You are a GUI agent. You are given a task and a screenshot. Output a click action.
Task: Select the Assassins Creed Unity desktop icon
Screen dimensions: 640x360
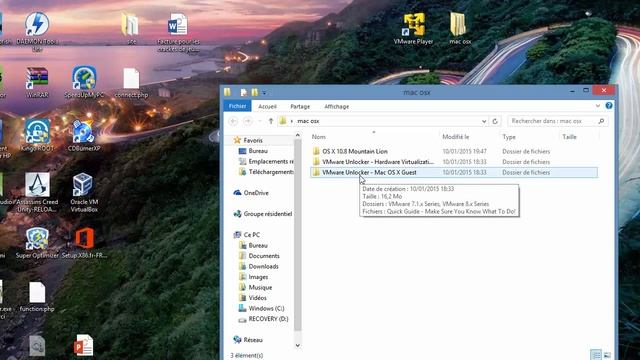tap(37, 193)
